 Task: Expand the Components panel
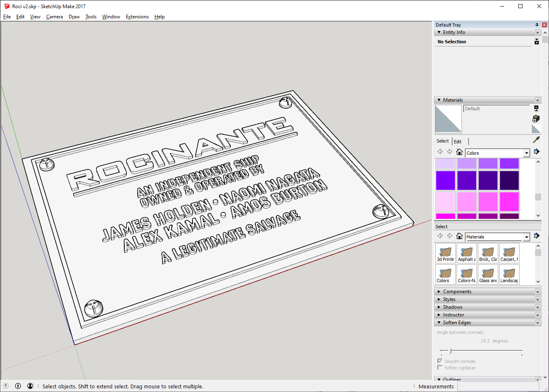439,292
